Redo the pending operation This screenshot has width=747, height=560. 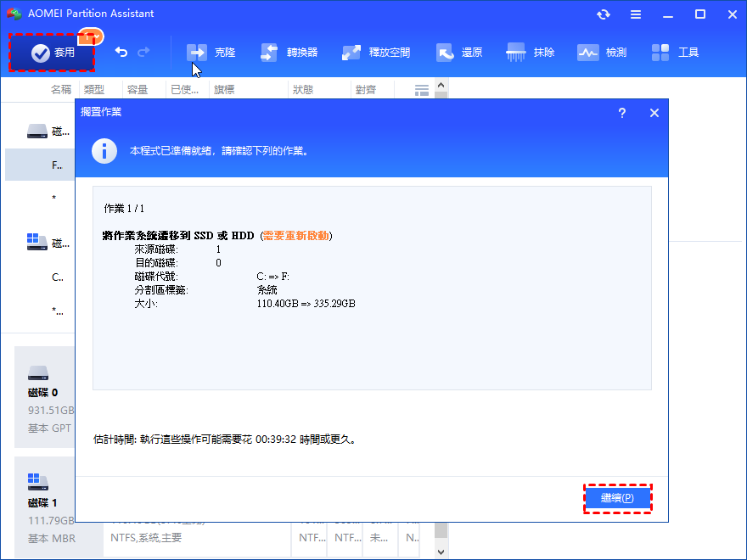(143, 52)
